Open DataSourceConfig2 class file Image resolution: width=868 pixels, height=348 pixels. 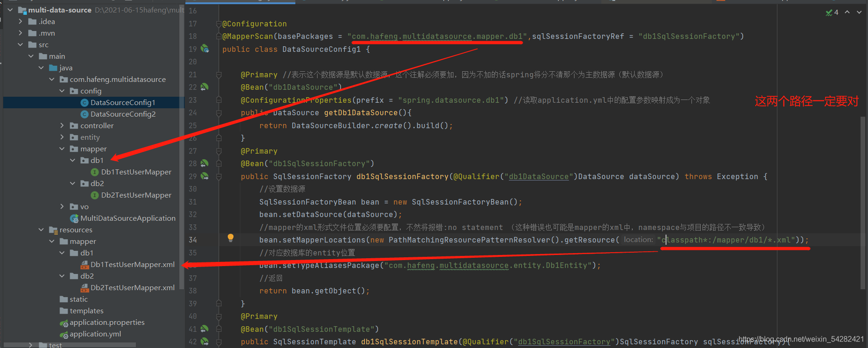(x=123, y=114)
